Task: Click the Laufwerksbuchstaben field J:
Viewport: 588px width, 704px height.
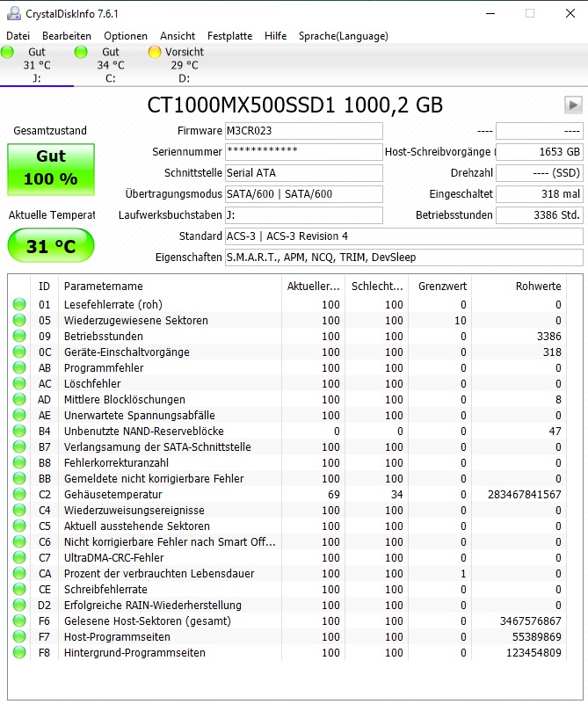Action: (304, 215)
